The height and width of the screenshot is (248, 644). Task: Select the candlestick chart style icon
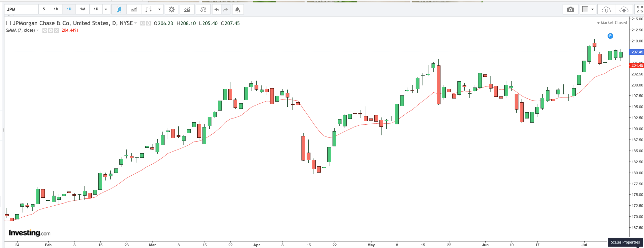119,9
